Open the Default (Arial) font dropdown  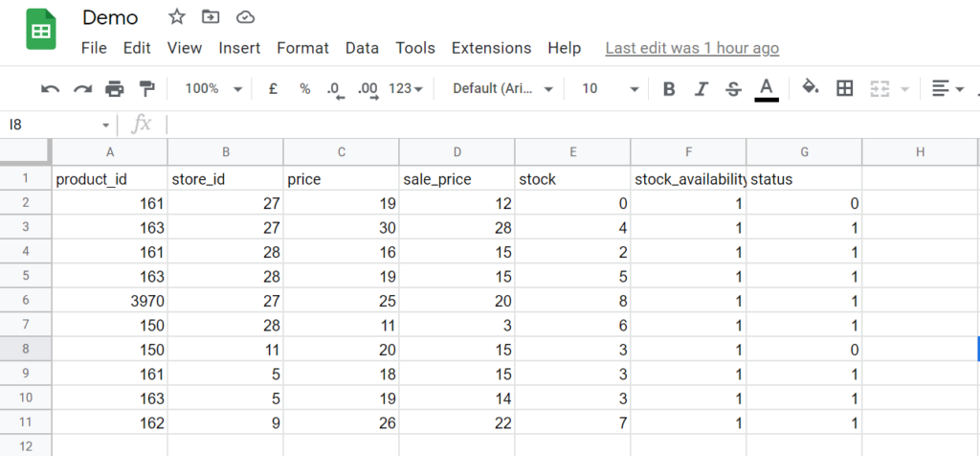(x=503, y=89)
